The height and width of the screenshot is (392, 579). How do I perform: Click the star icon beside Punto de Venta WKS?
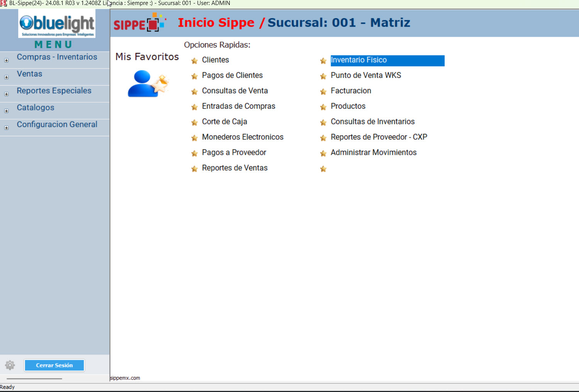coord(323,76)
